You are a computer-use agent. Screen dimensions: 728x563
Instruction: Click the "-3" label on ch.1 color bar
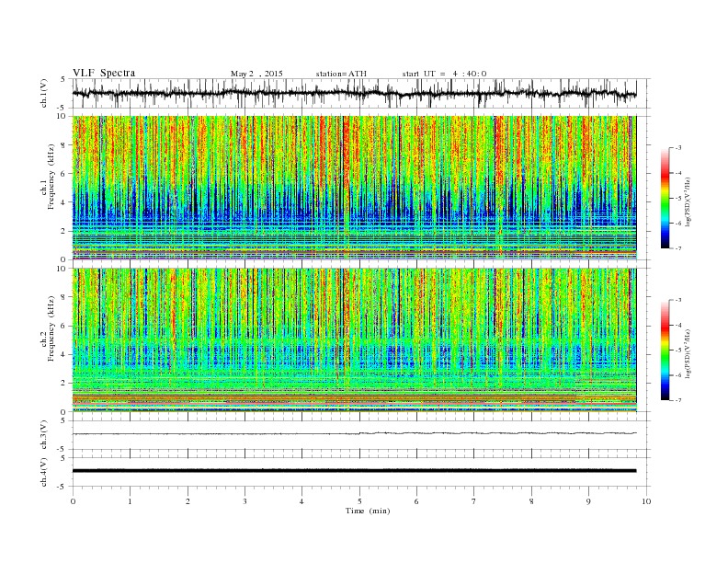click(677, 148)
